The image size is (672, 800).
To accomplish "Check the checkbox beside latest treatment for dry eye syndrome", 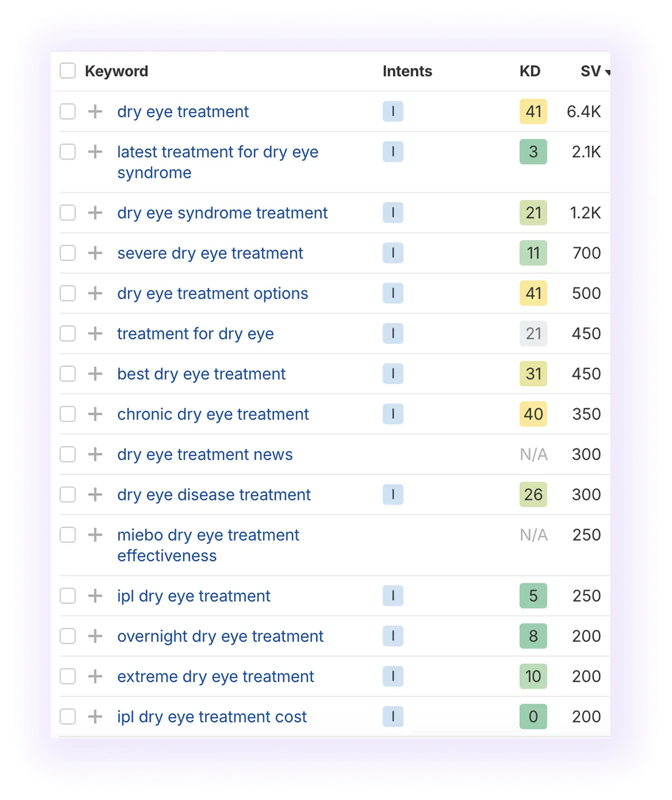I will click(67, 152).
